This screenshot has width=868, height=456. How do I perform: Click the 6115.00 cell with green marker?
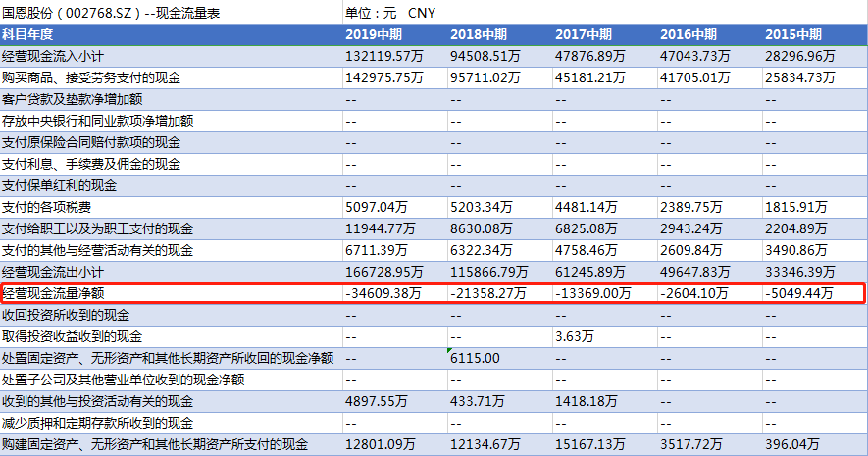pyautogui.click(x=476, y=358)
